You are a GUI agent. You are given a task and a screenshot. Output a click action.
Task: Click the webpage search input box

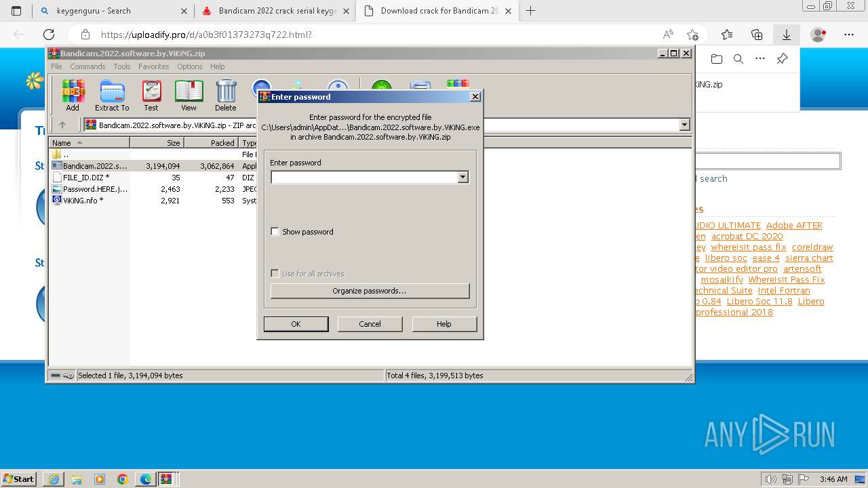click(x=768, y=161)
